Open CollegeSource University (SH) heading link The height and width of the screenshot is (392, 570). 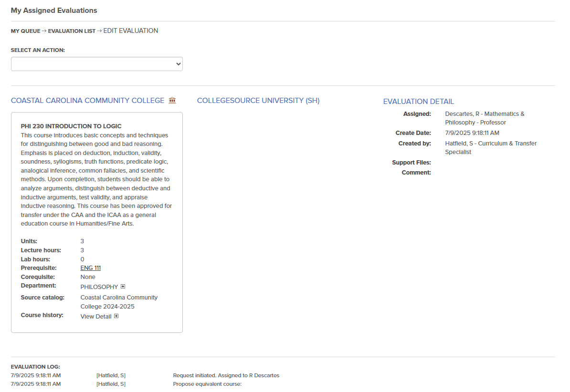coord(258,100)
